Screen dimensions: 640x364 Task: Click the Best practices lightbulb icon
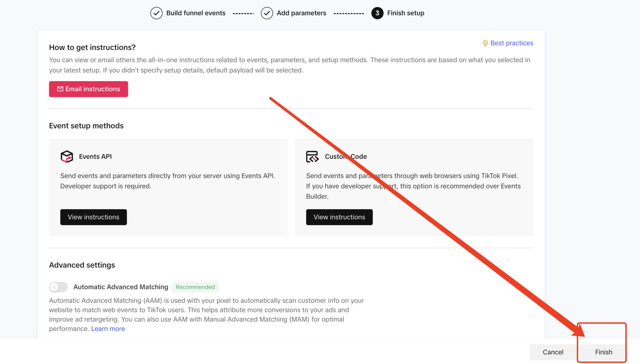coord(485,43)
